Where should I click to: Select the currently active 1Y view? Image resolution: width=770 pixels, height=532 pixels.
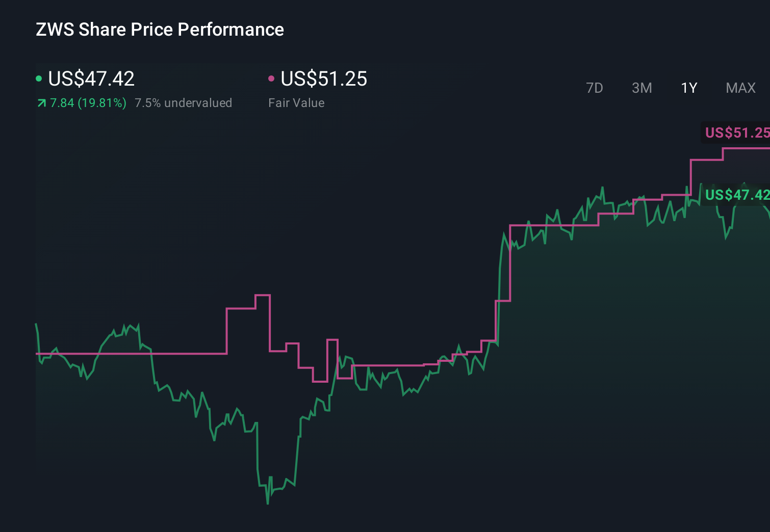(688, 88)
